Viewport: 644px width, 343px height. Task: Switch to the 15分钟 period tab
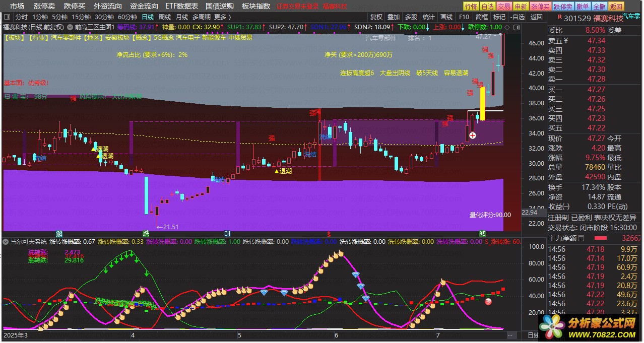(81, 17)
